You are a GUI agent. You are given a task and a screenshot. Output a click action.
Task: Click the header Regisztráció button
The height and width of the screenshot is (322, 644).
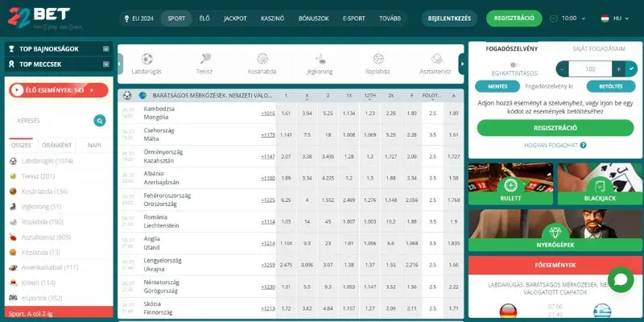514,19
